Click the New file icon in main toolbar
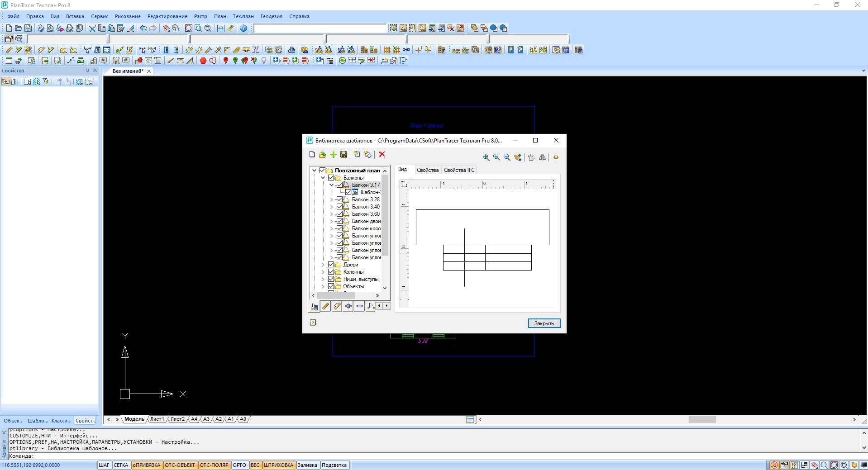868x470 pixels. tap(9, 28)
